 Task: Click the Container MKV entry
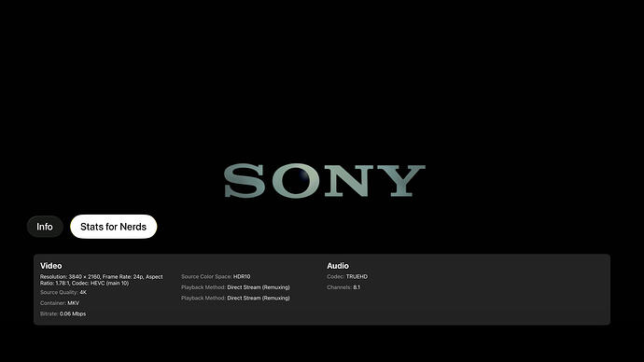click(60, 303)
